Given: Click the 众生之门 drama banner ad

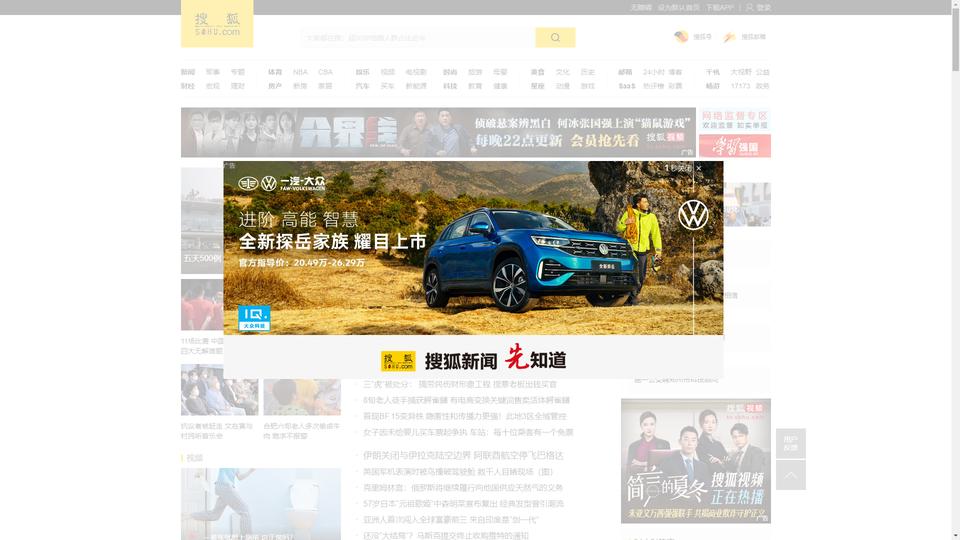Looking at the screenshot, I should 438,132.
